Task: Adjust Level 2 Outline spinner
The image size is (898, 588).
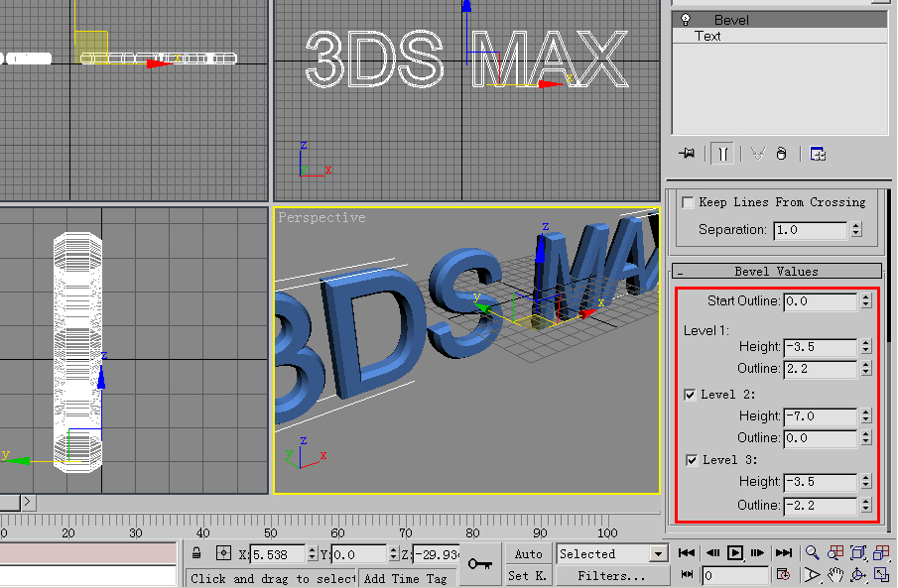Action: tap(866, 437)
